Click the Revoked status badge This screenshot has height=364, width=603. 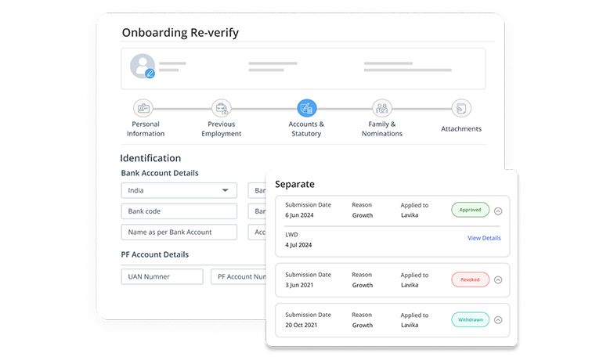pyautogui.click(x=471, y=279)
